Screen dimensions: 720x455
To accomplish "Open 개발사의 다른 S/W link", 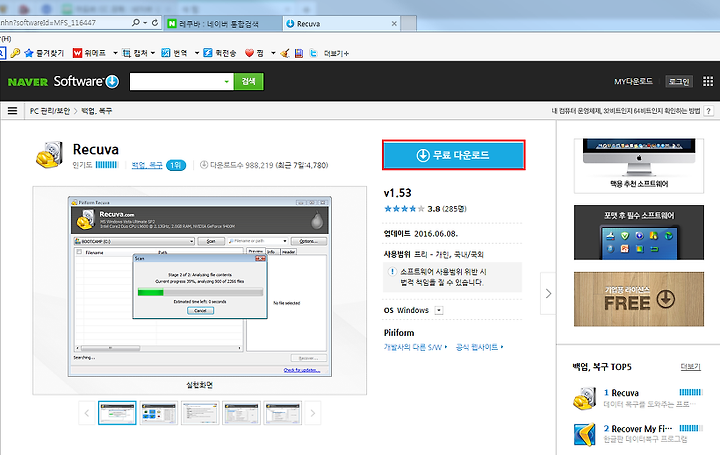I will [415, 347].
